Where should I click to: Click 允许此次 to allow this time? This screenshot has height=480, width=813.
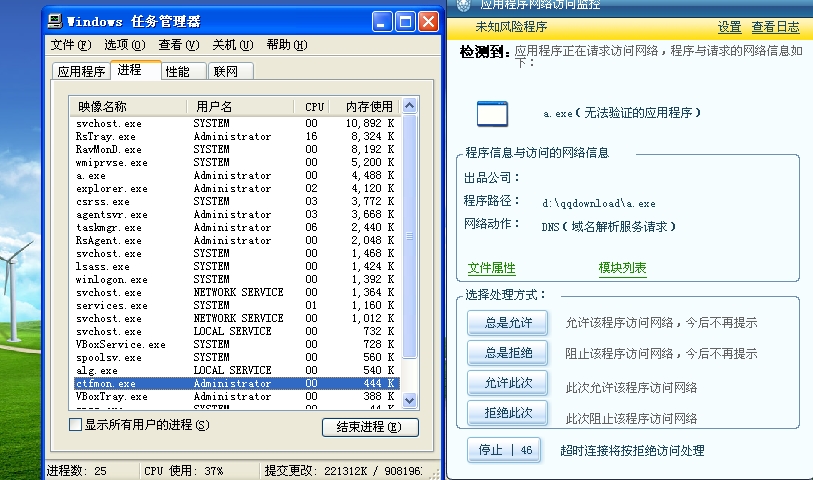click(x=508, y=383)
